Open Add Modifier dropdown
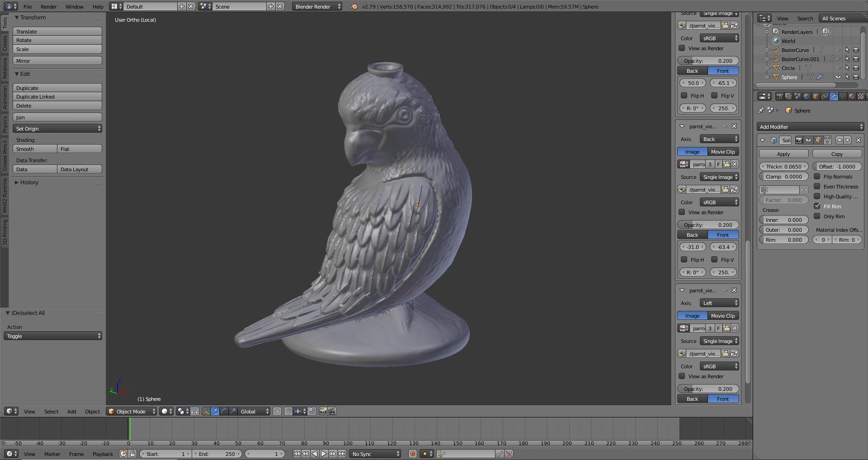Viewport: 868px width, 460px height. coord(811,127)
